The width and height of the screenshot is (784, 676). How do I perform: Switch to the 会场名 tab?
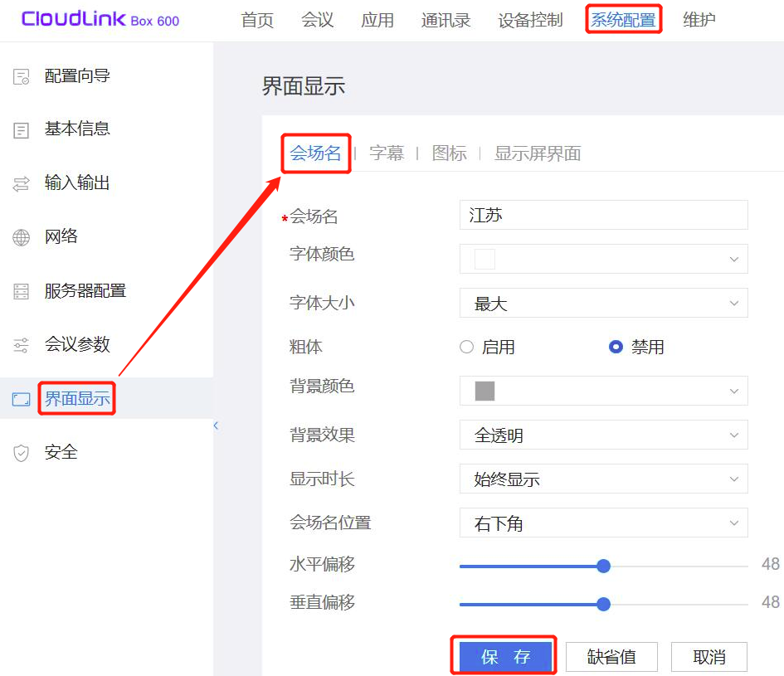point(315,153)
